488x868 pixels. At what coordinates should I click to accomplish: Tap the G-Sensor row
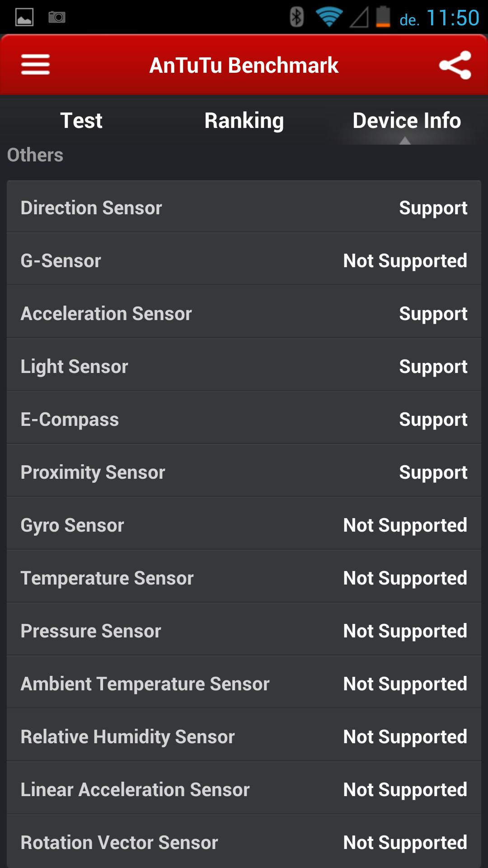point(244,260)
